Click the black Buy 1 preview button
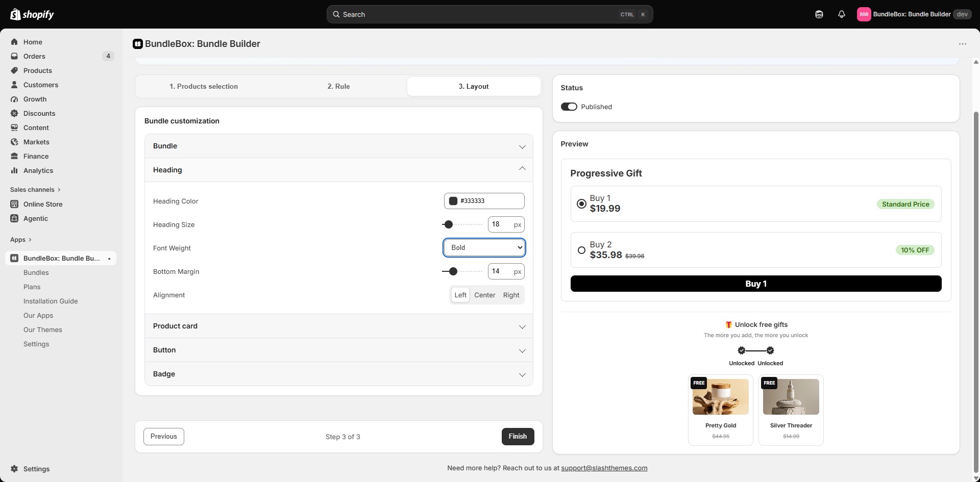980x482 pixels. [756, 284]
